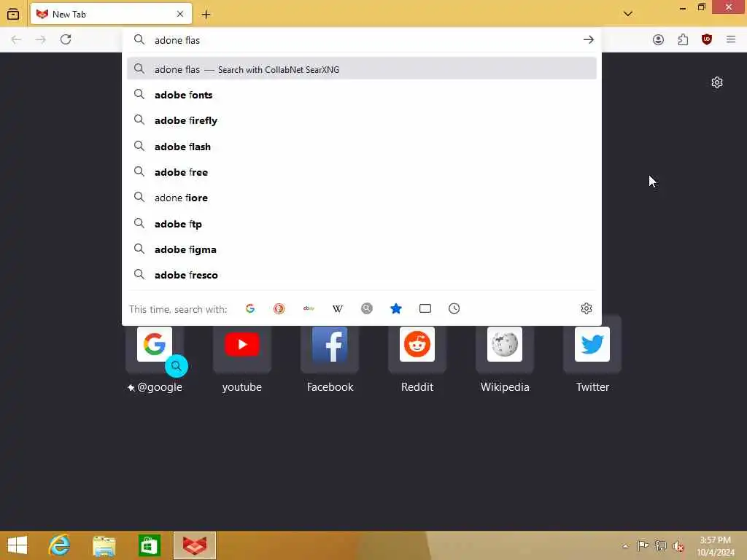Choose the 'adobe firefly' suggestion
The height and width of the screenshot is (560, 747).
(362, 120)
